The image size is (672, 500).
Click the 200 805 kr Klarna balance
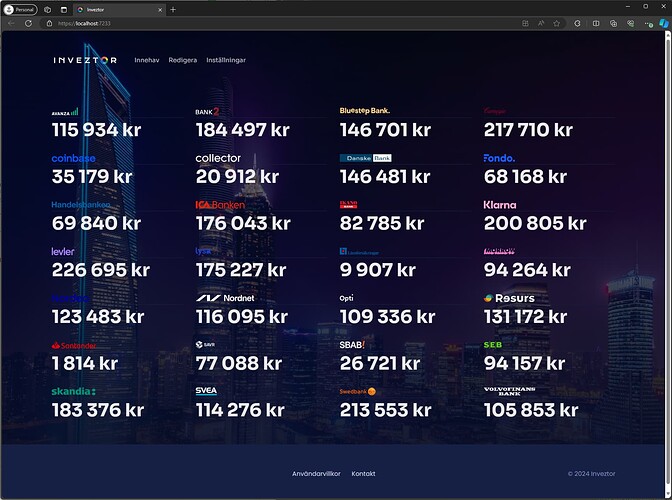pos(535,223)
